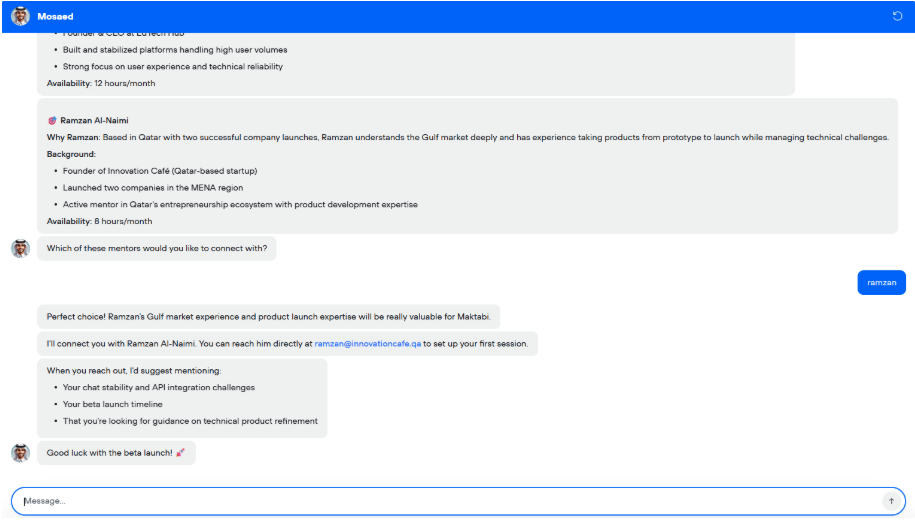Click the Mosaed title in the header

coord(55,16)
